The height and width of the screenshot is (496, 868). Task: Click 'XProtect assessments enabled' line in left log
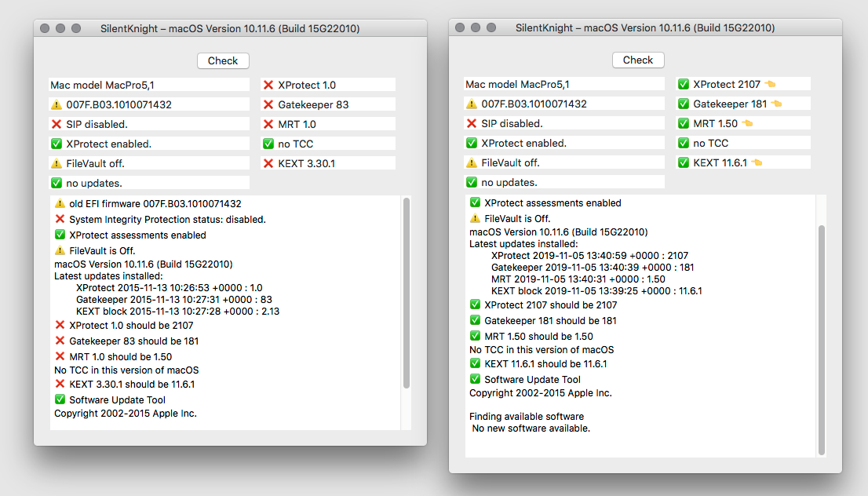(130, 235)
